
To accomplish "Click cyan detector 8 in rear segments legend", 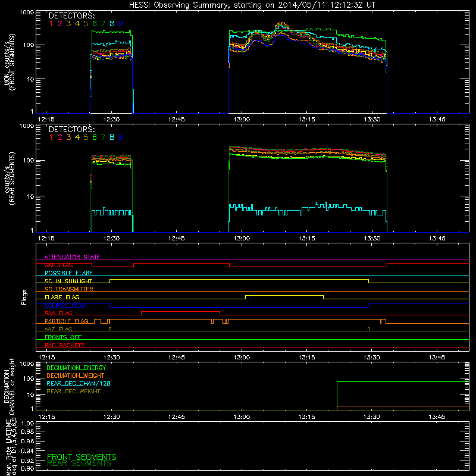I will coord(112,137).
